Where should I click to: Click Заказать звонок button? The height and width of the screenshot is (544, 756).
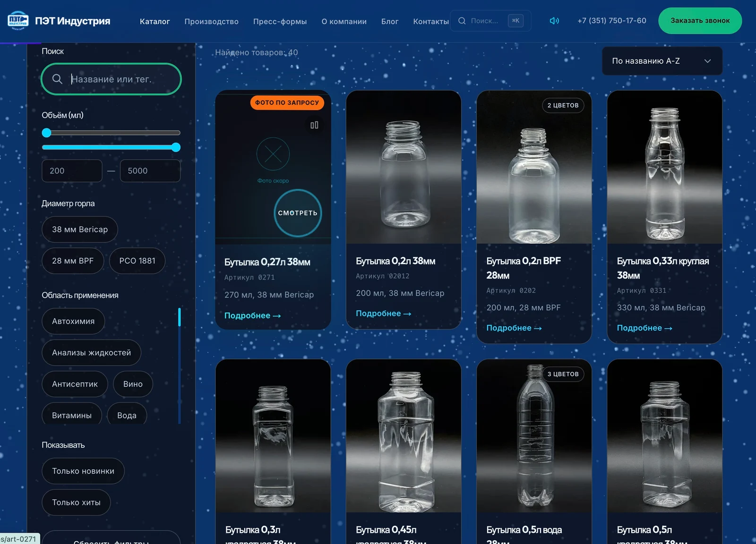[x=700, y=21]
